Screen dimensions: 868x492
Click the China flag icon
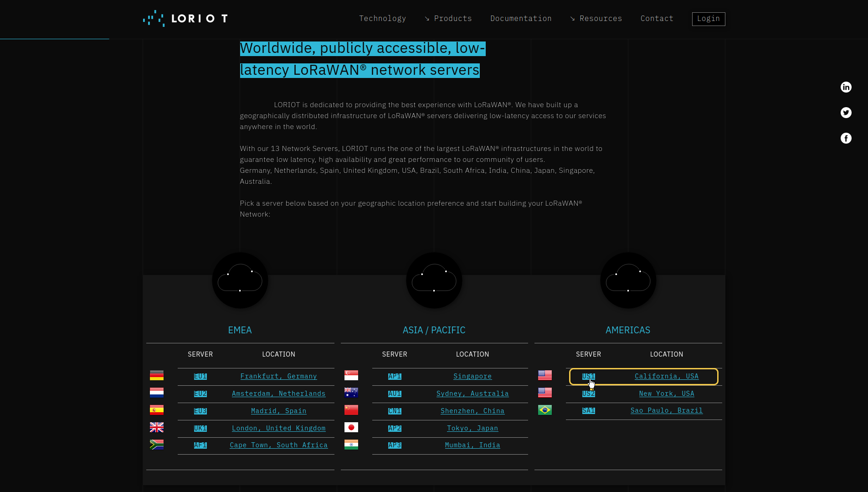click(x=351, y=410)
